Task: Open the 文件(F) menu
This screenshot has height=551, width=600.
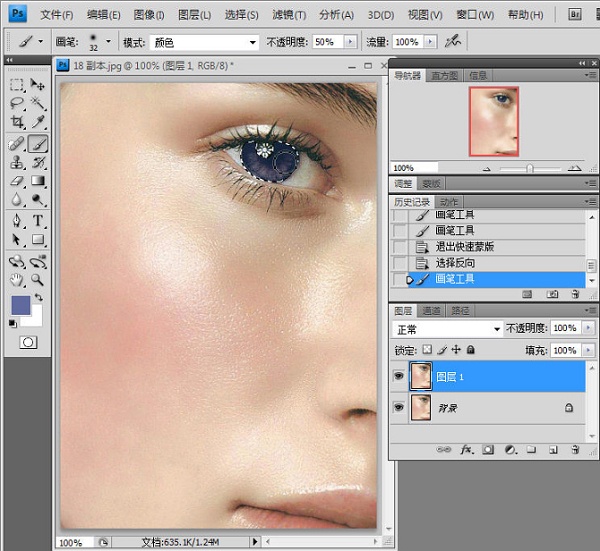Action: coord(57,15)
